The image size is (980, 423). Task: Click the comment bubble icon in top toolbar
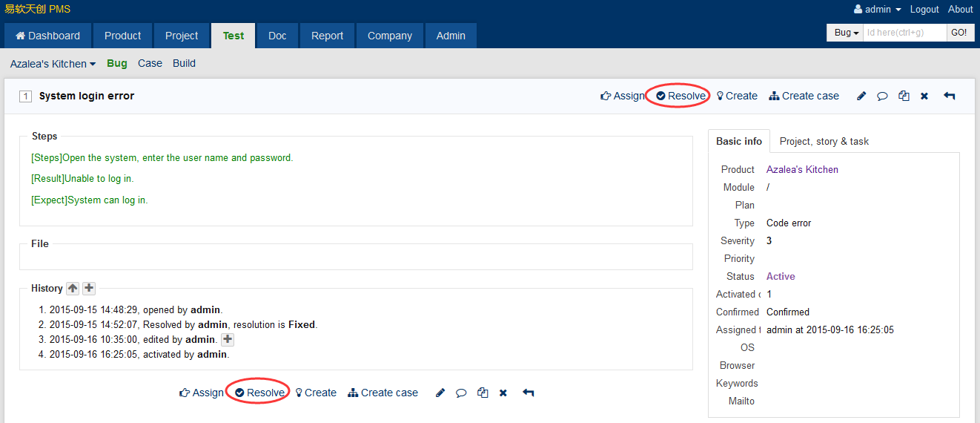[x=882, y=96]
